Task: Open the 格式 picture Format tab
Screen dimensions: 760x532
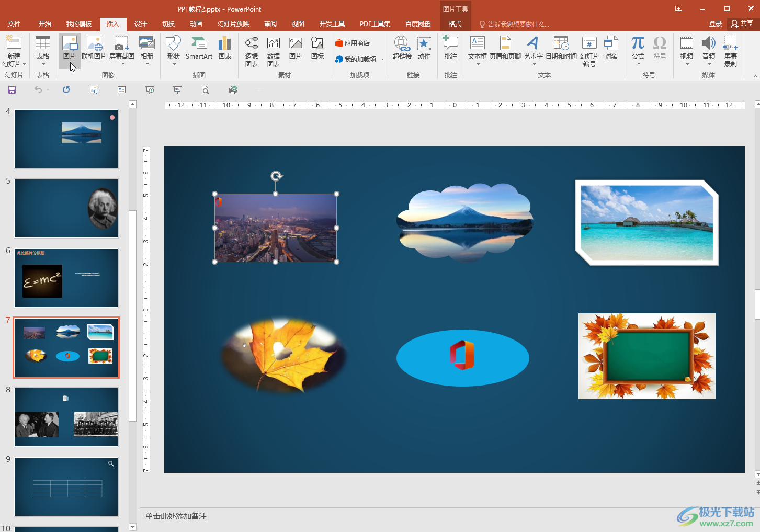Action: coord(455,24)
